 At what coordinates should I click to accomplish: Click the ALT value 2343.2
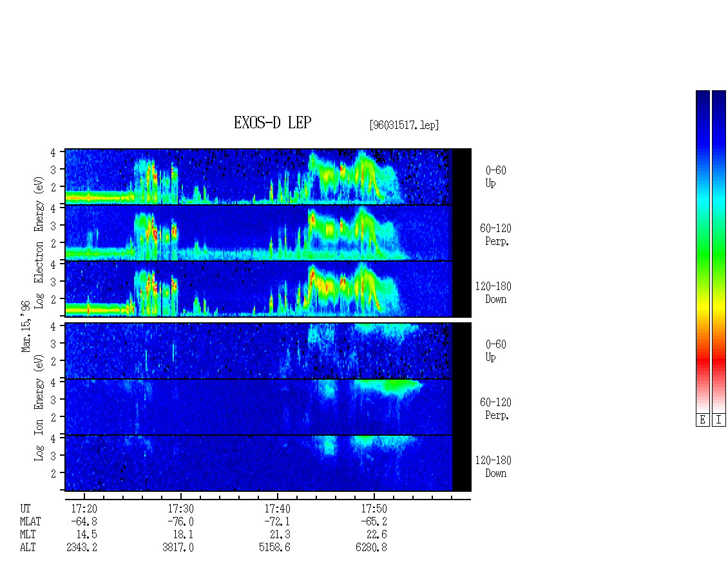pyautogui.click(x=82, y=548)
